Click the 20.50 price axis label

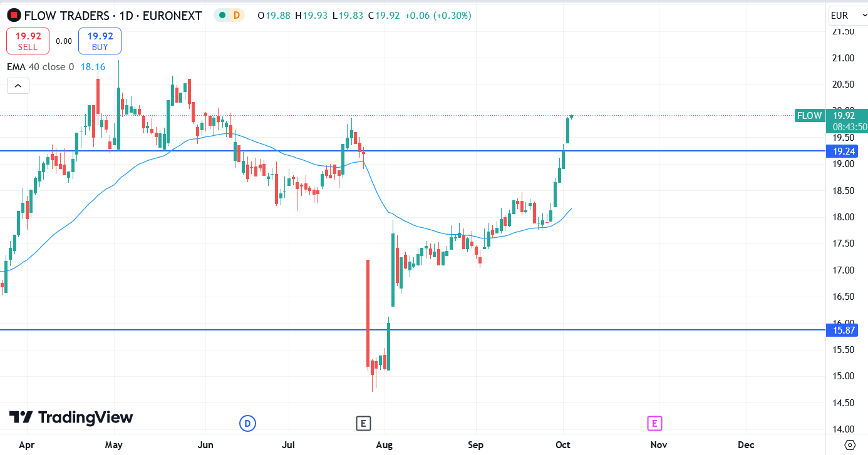pyautogui.click(x=843, y=84)
